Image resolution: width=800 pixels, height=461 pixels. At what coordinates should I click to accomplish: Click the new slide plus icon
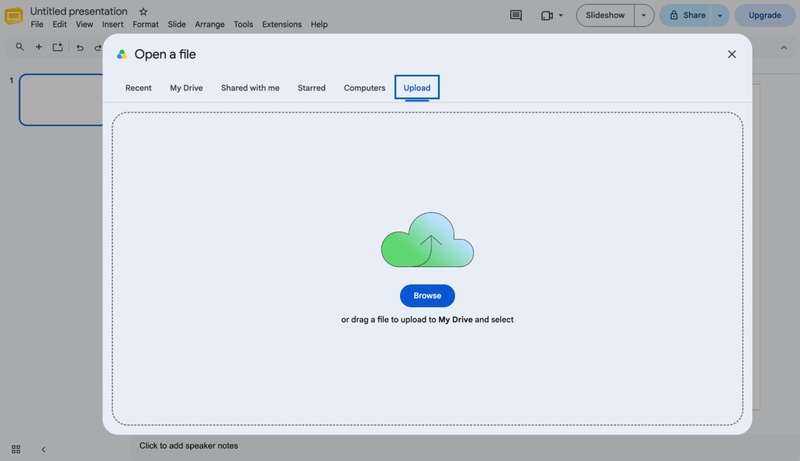(x=38, y=47)
